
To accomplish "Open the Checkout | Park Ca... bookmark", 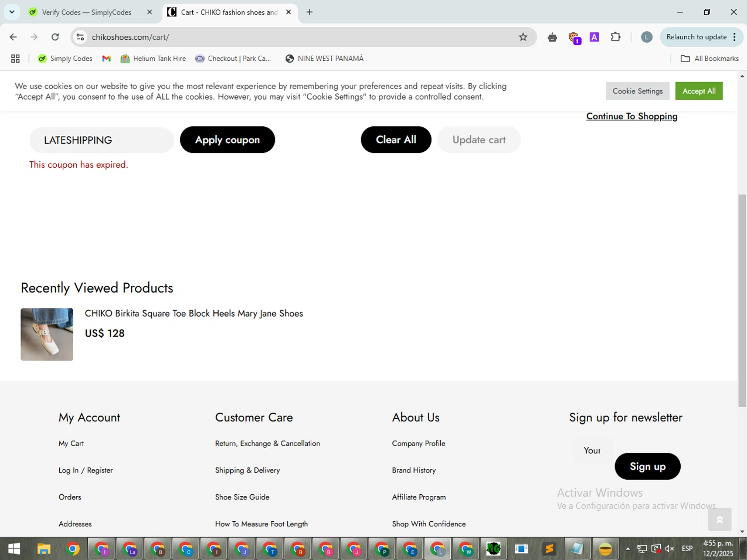I will click(x=233, y=59).
